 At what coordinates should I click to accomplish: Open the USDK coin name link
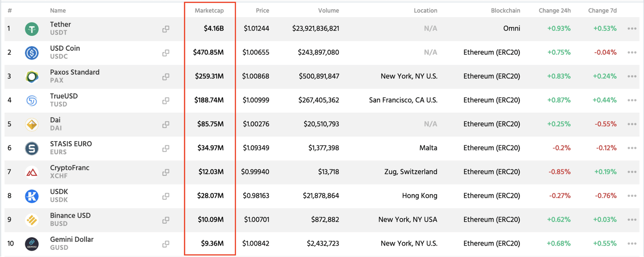59,192
